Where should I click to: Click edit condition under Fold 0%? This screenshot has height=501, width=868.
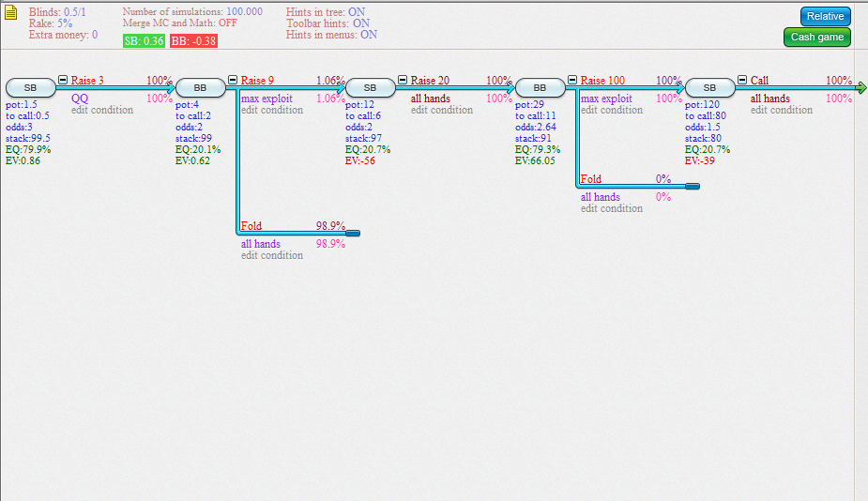click(x=612, y=208)
